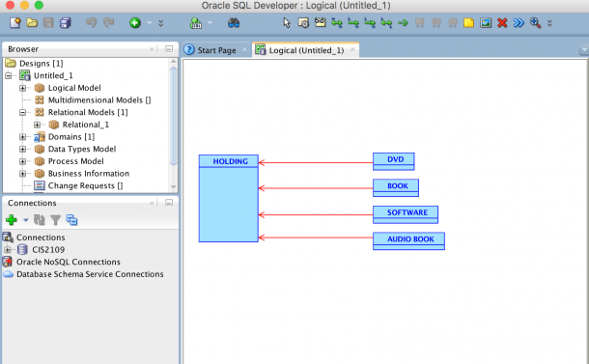The height and width of the screenshot is (364, 589).
Task: Click the Browser tree scrollbar up arrow
Action: (x=173, y=61)
